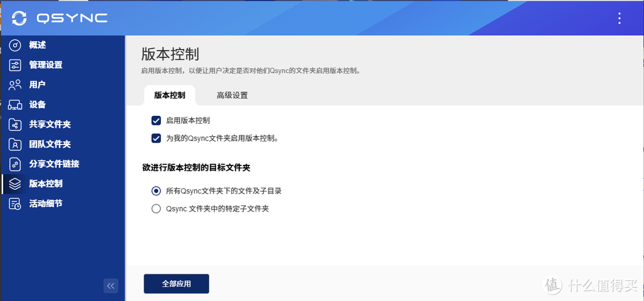Toggle 为我的Qsync文件夹启用版本控制 checkbox
The image size is (644, 301).
pyautogui.click(x=156, y=139)
